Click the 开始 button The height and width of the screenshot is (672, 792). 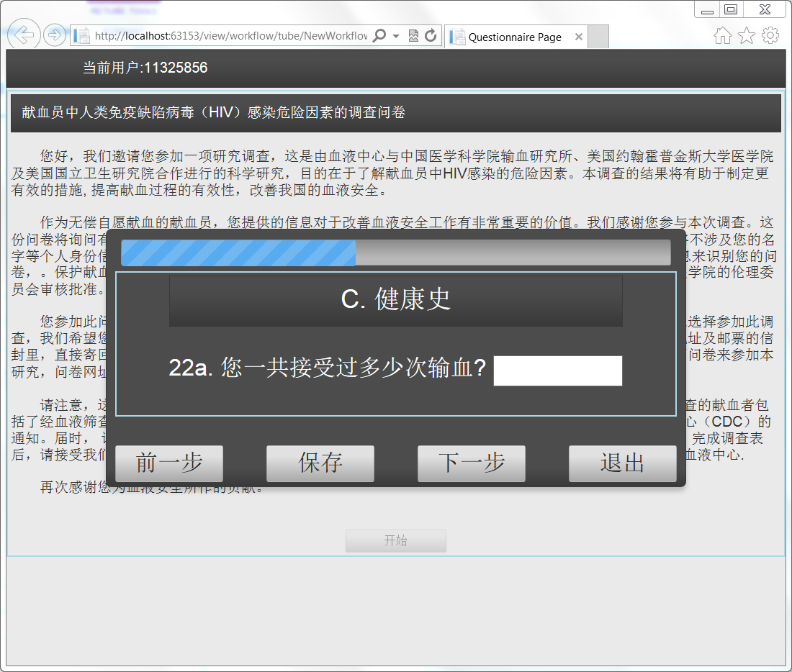395,541
